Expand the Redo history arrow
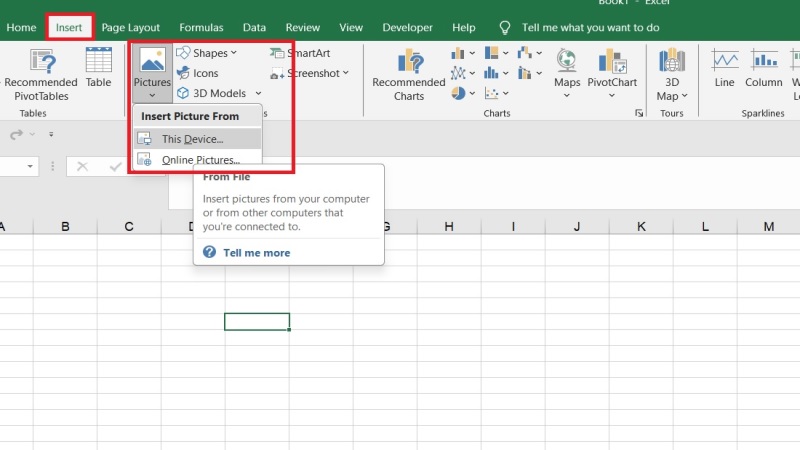The width and height of the screenshot is (800, 450). click(x=32, y=134)
